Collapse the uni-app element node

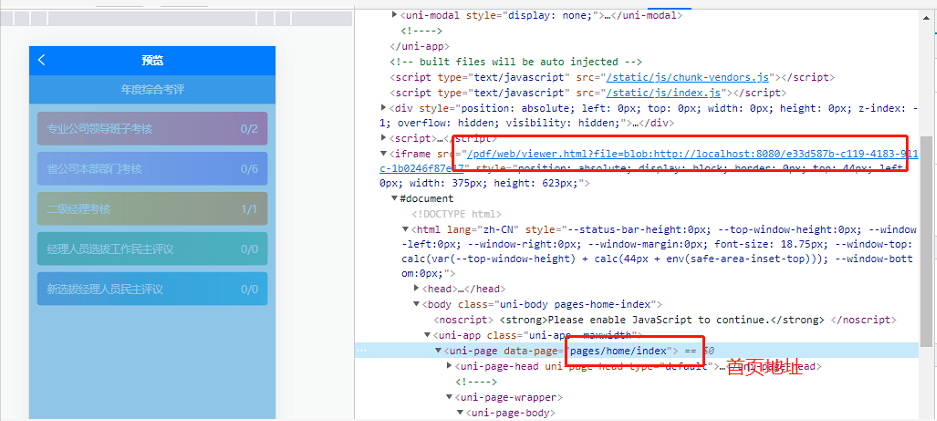coord(427,334)
